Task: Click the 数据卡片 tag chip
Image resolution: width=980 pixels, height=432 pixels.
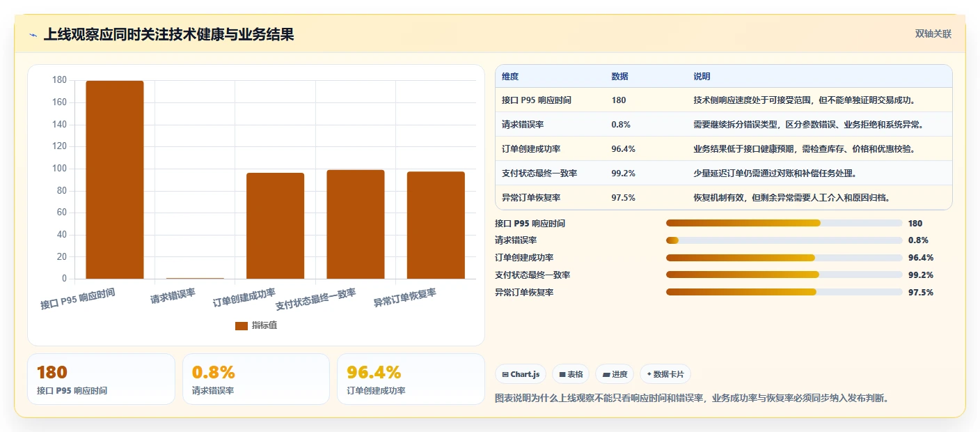Action: point(665,374)
